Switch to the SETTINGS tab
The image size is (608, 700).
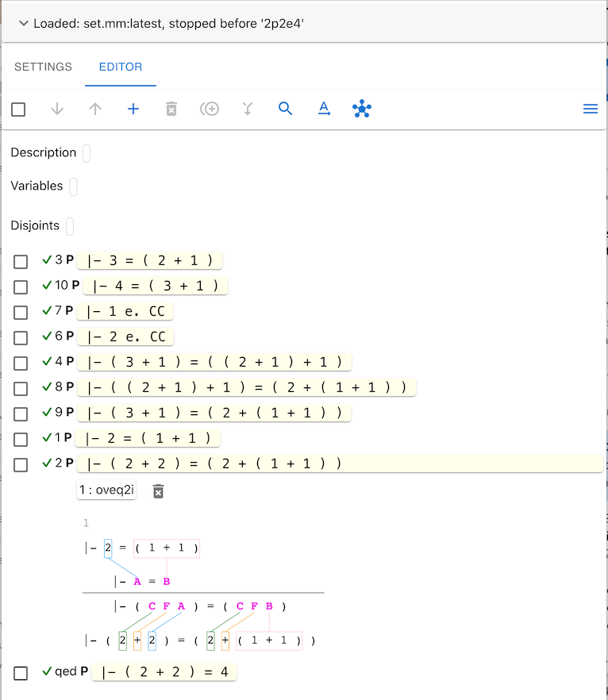(43, 67)
